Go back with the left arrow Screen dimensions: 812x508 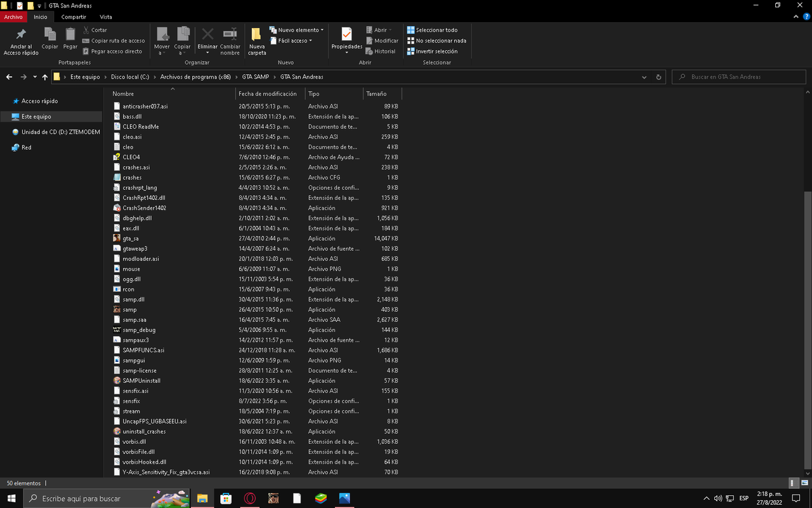click(9, 77)
